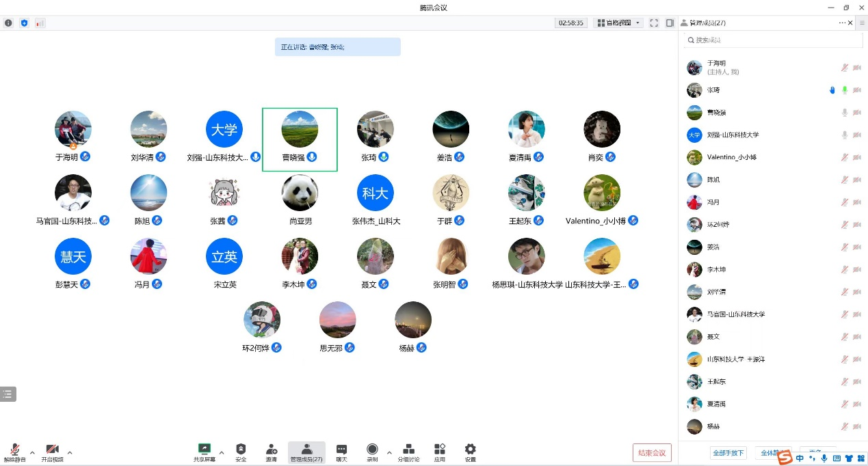Click the 全部手放下 lower all hands button

[x=728, y=452]
